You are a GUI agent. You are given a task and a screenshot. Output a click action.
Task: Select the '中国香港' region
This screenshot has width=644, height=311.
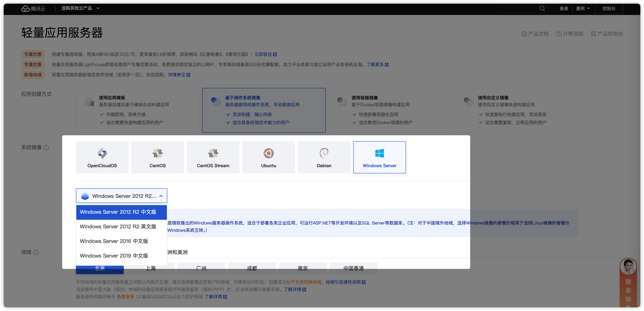[x=354, y=268]
